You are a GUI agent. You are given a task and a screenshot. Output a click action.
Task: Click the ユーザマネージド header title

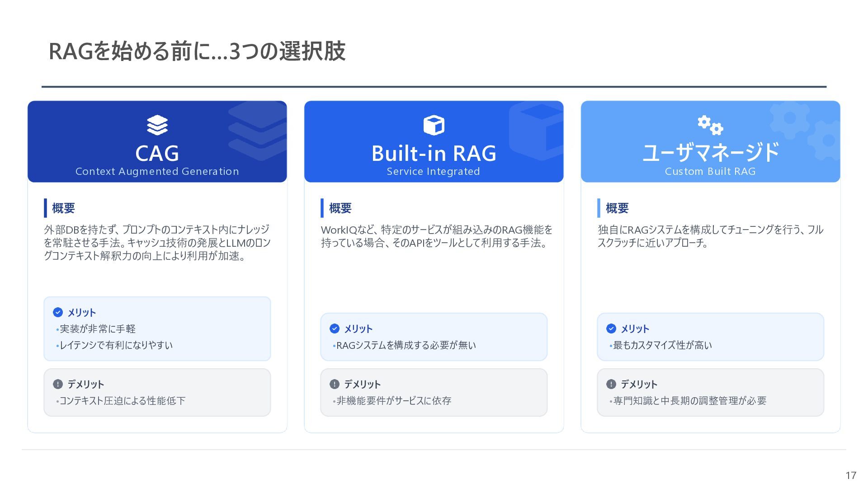[x=710, y=153]
